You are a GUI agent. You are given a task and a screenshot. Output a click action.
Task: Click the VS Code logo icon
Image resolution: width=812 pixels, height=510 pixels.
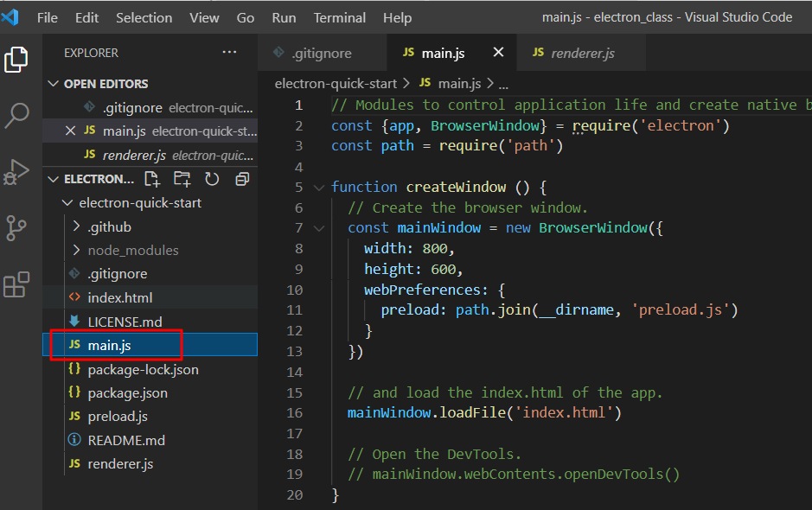point(10,17)
